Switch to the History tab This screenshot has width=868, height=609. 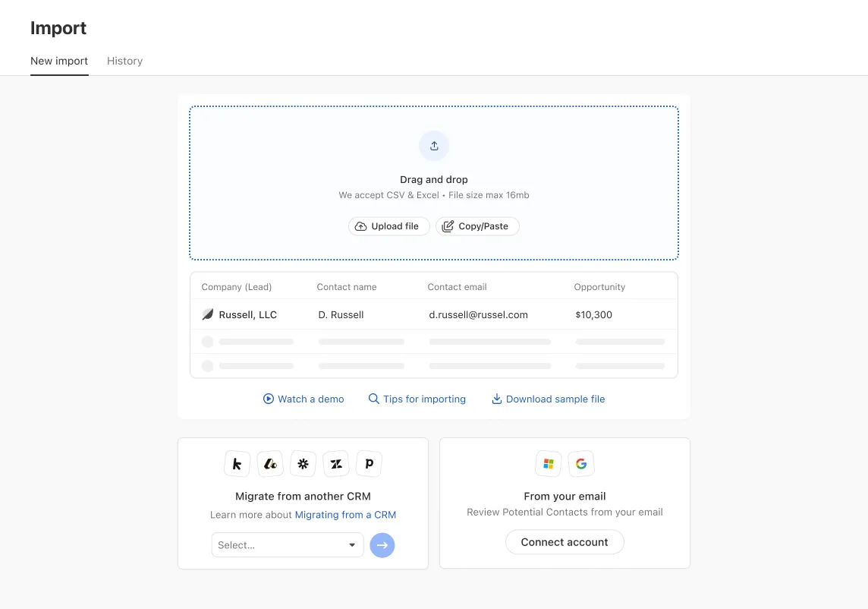pyautogui.click(x=124, y=61)
